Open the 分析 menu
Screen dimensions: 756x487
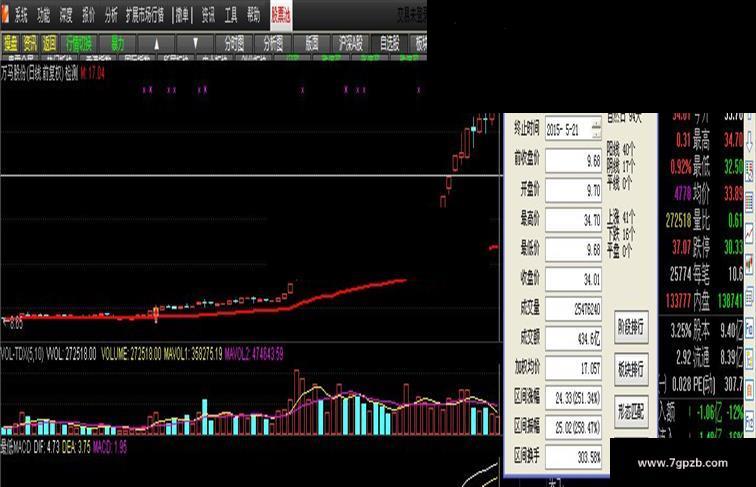(x=111, y=15)
